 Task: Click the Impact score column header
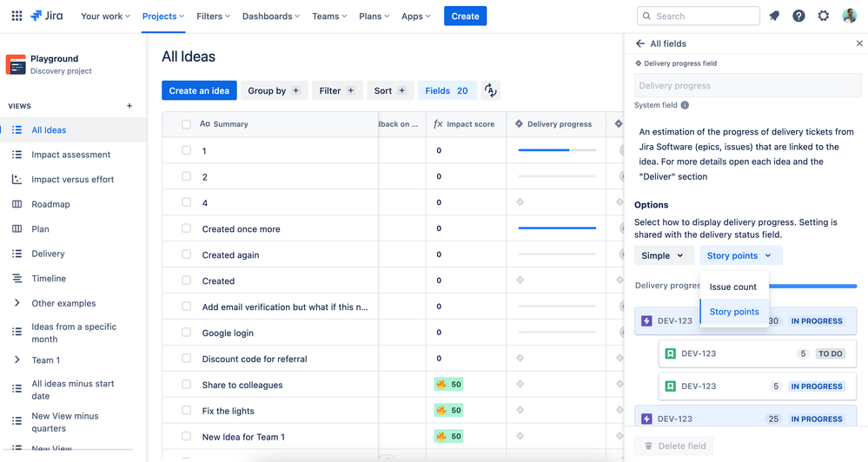[x=466, y=124]
